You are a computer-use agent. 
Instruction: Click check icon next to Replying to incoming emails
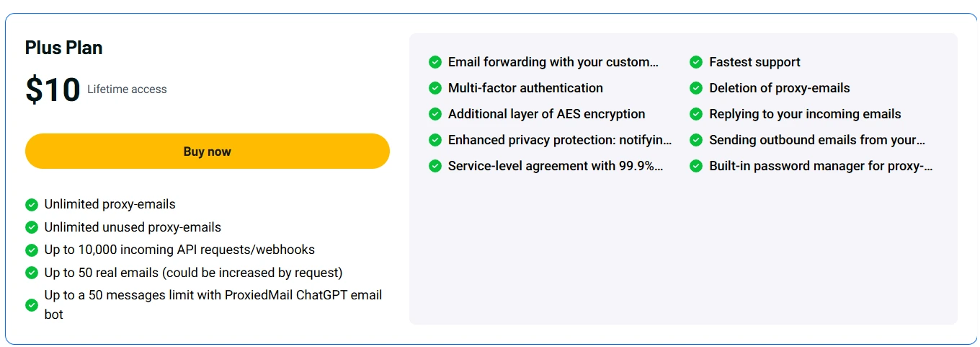[x=696, y=114]
